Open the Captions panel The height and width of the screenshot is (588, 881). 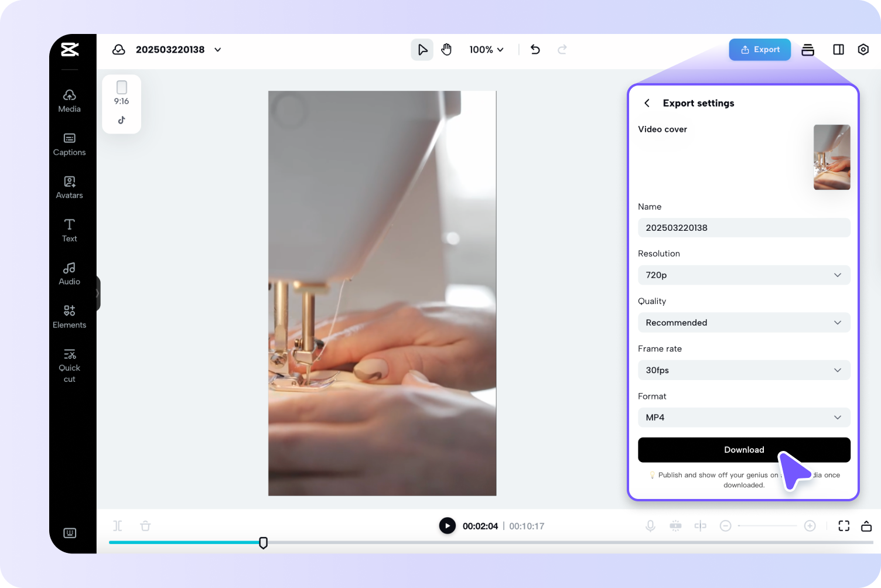coord(70,144)
